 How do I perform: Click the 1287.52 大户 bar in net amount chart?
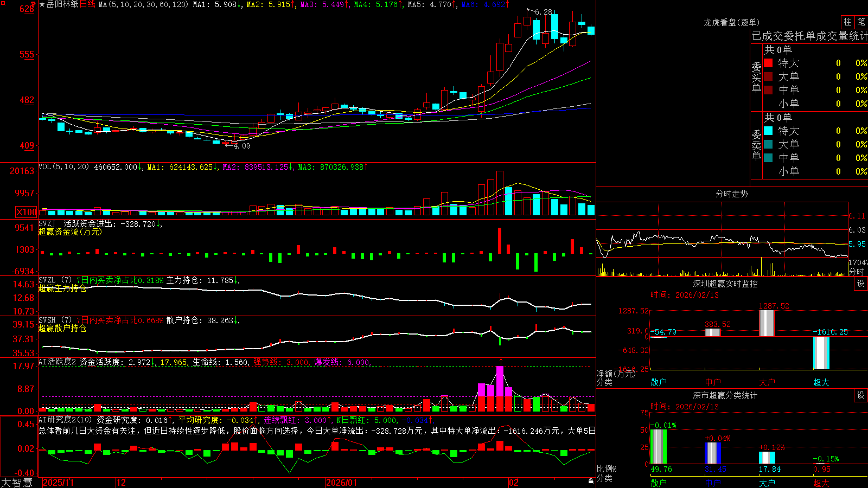[x=767, y=323]
